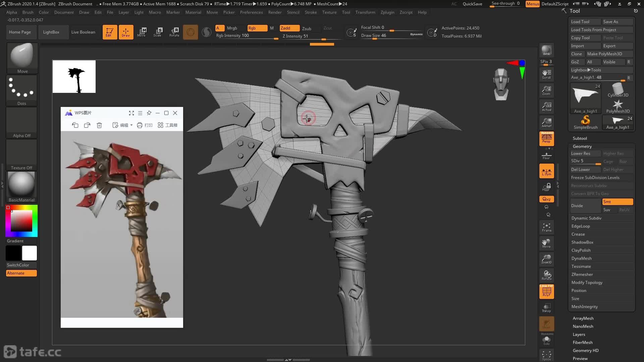Select the PolyMesh3D star tool
644x362 pixels.
click(618, 106)
